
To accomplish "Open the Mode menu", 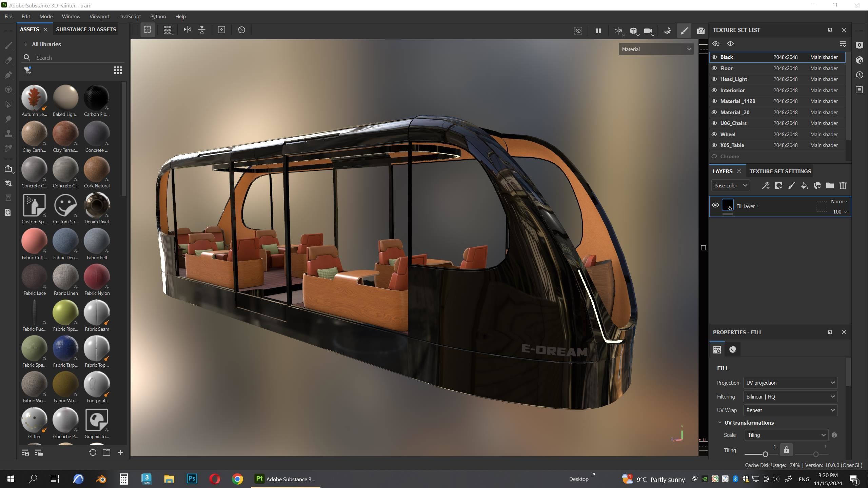I will click(x=46, y=16).
